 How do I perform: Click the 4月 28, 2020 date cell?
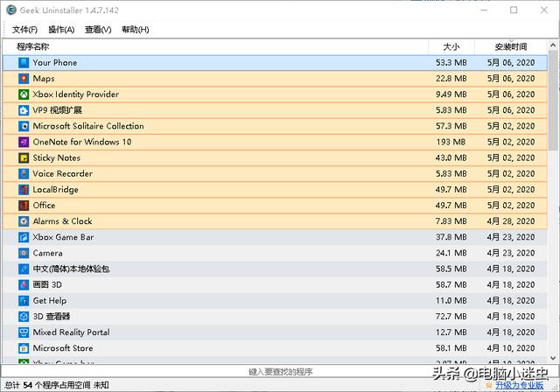(x=511, y=221)
